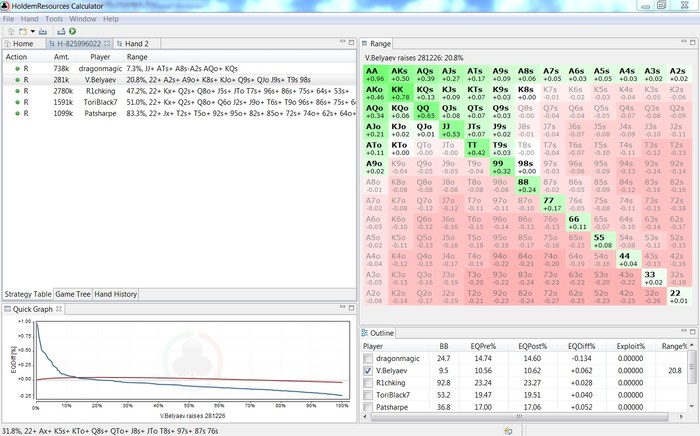Screen dimensions: 700x436
Task: Click the Outline horizontal scrollbar
Action: coord(519,416)
